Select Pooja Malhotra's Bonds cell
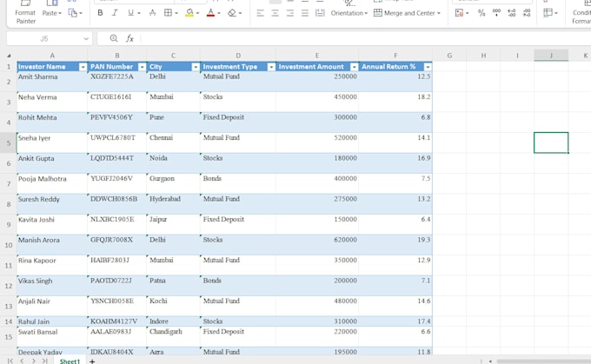 tap(238, 183)
